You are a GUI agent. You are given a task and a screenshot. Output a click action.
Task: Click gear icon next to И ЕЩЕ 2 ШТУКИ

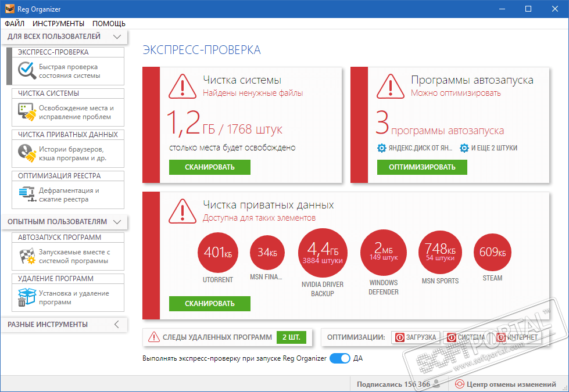[464, 148]
